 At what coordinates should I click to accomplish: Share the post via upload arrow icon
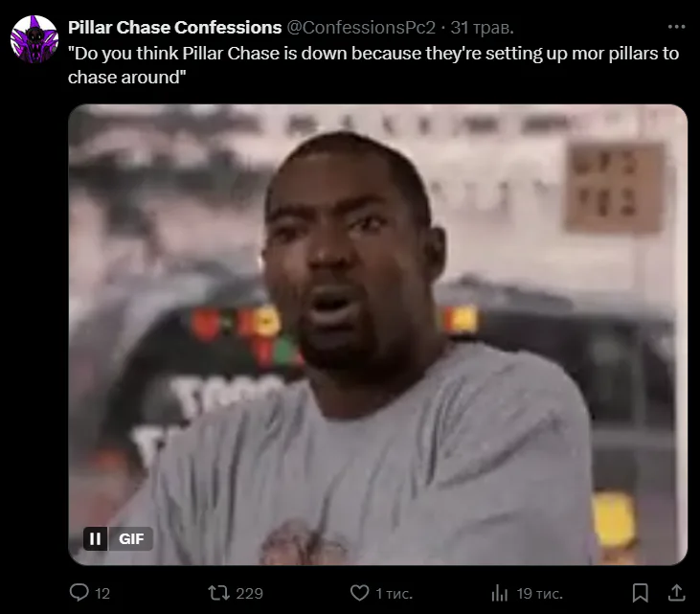[x=676, y=593]
